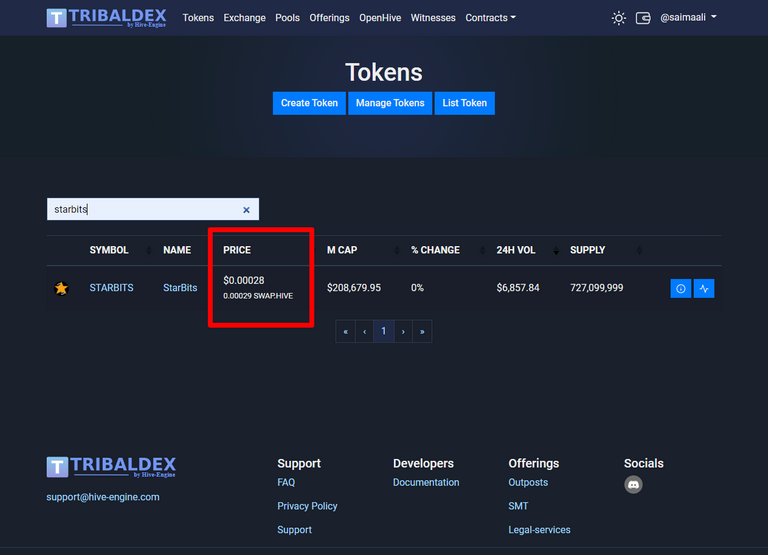Focus the starbits search field
Viewport: 768px width, 555px height.
153,209
